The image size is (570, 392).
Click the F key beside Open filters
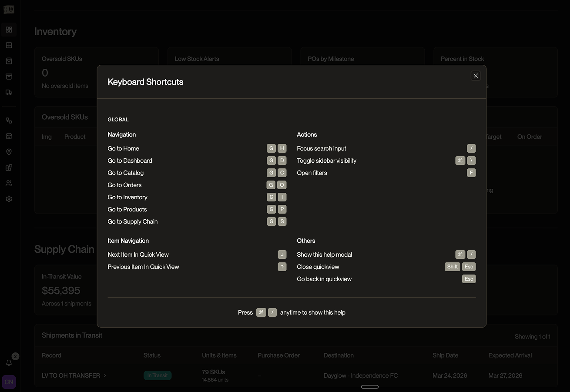point(471,173)
